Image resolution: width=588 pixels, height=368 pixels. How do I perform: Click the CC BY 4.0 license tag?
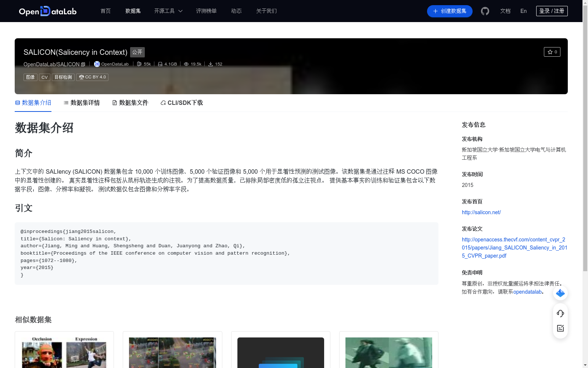(92, 77)
